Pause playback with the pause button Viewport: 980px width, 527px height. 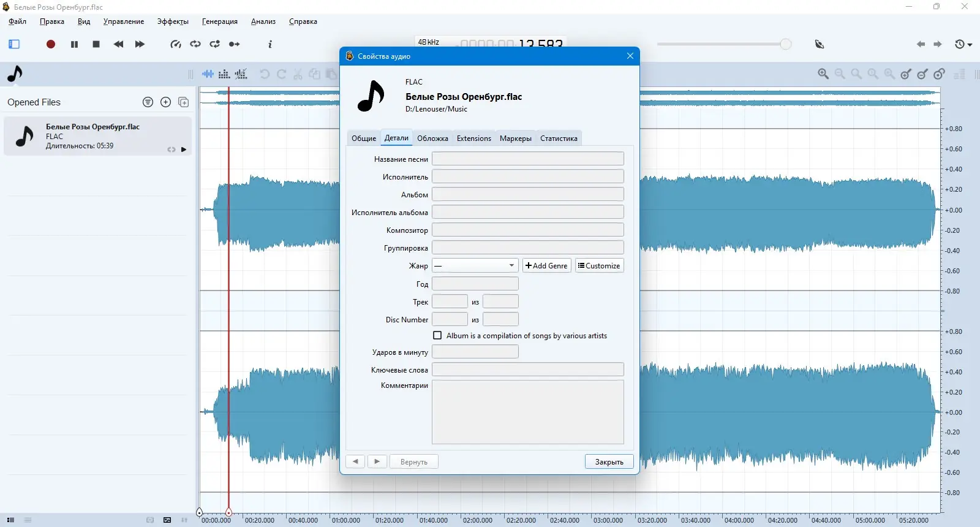coord(74,44)
